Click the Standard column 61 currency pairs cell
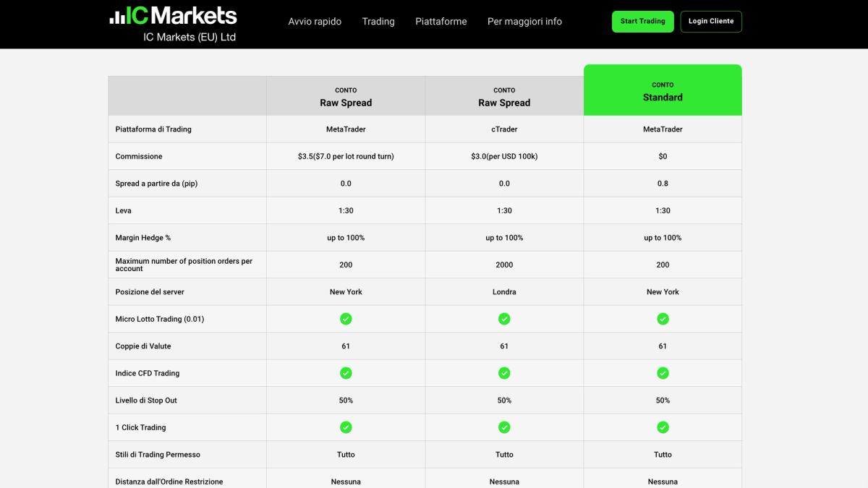 tap(663, 346)
